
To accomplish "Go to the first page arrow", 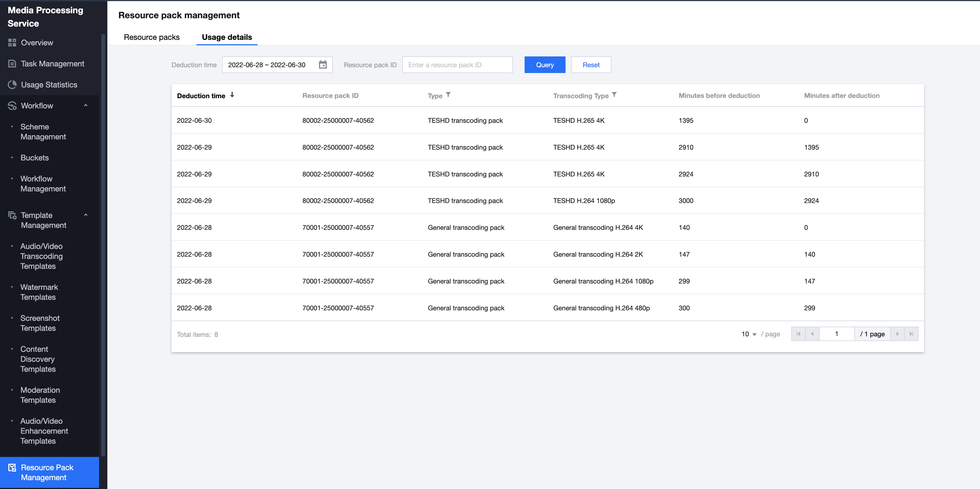I will tap(798, 334).
